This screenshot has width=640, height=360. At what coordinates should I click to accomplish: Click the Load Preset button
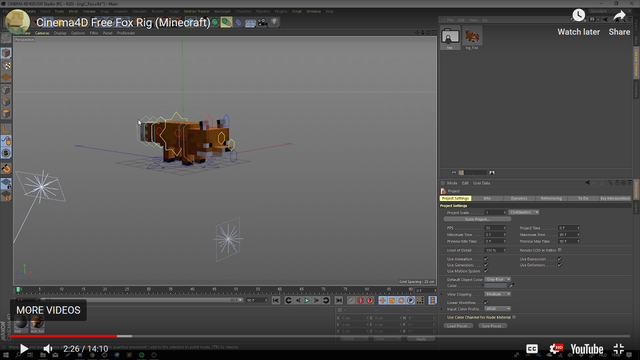coord(458,326)
